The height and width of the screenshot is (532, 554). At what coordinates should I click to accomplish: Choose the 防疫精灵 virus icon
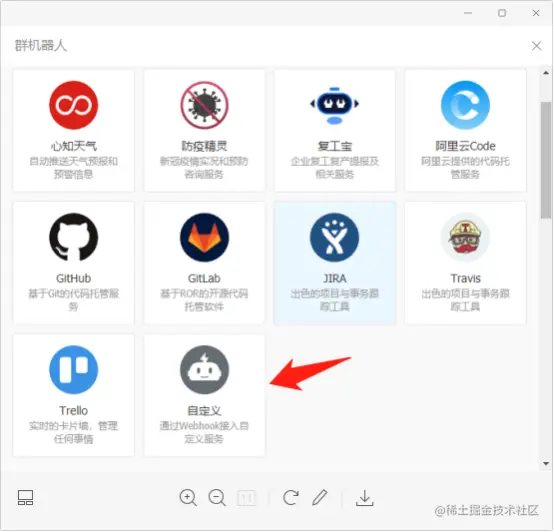204,105
